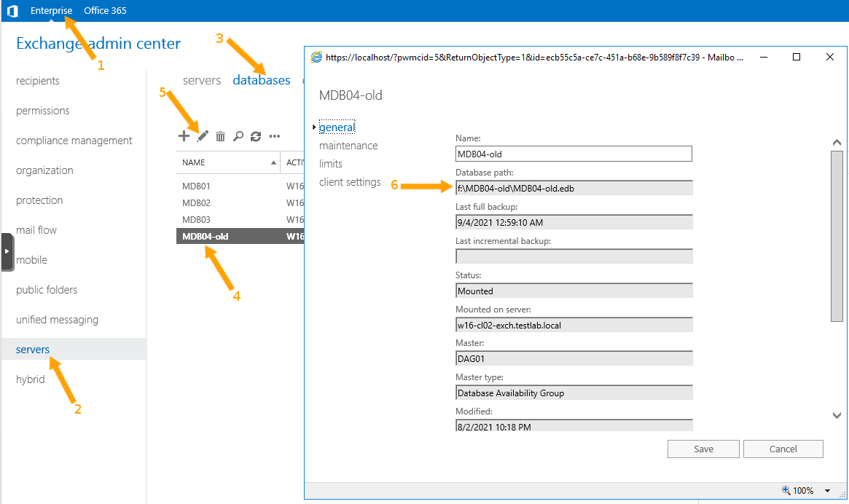849x504 pixels.
Task: Open public folders in navigation
Action: point(47,290)
